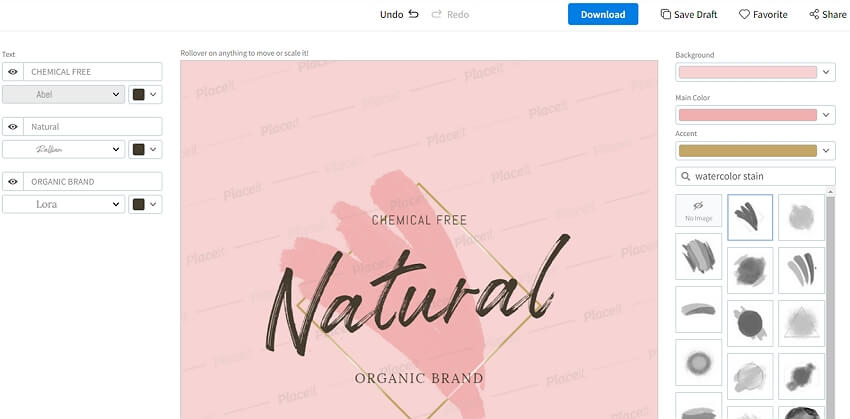Toggle ORGANIC BRAND text visibility eye

(13, 182)
